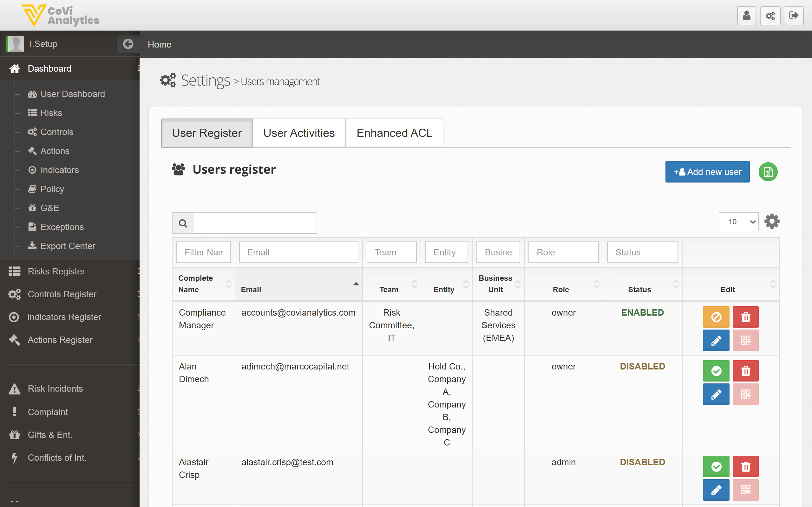Enable Alan Dimech's disabled account
812x507 pixels.
pos(716,370)
